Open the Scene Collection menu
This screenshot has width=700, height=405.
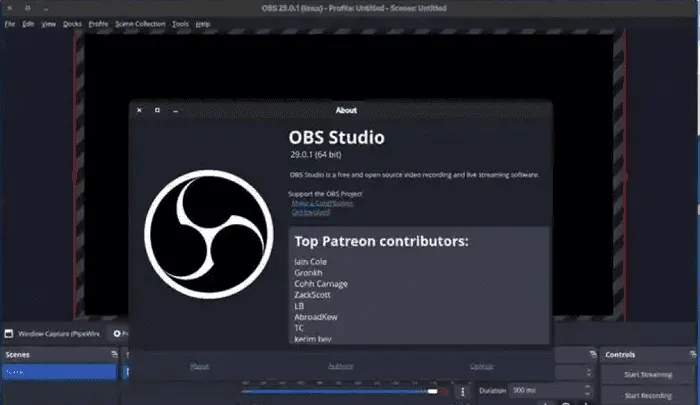tap(140, 24)
